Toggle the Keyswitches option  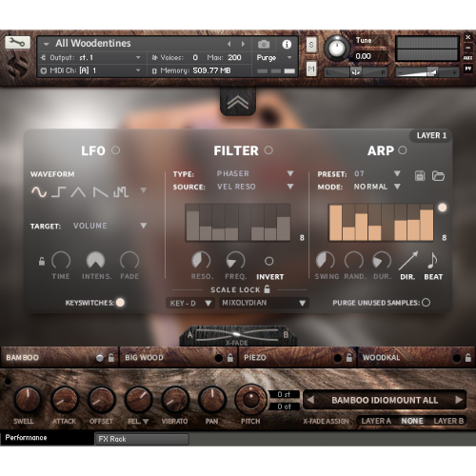click(120, 303)
